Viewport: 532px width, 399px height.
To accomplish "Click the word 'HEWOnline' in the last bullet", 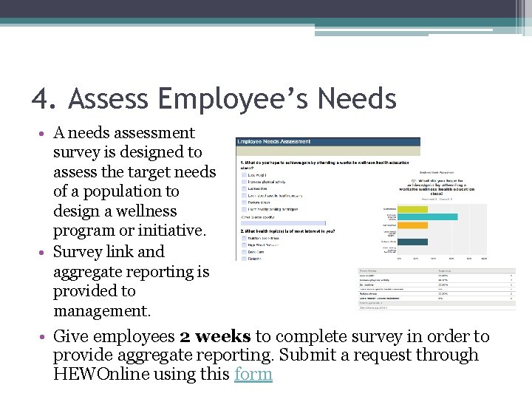I will point(101,374).
